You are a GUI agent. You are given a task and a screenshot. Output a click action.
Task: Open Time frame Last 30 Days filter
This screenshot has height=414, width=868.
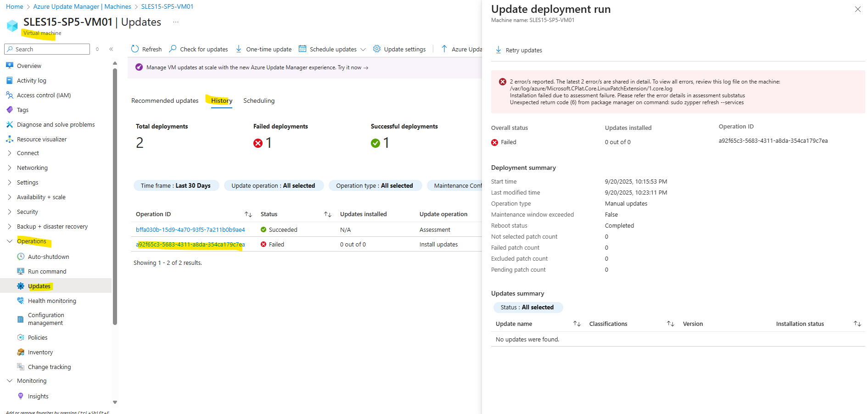[176, 185]
